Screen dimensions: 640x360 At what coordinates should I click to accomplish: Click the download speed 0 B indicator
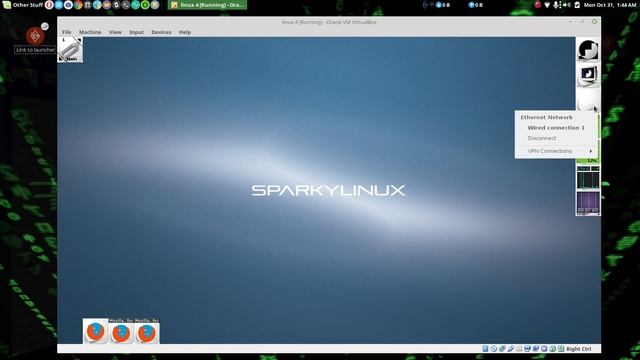point(443,5)
